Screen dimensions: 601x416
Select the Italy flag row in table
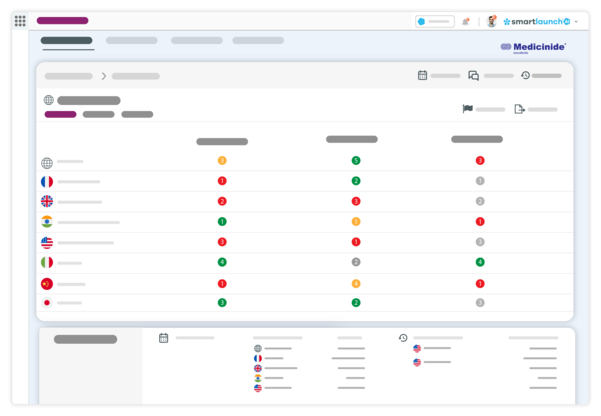tap(47, 263)
